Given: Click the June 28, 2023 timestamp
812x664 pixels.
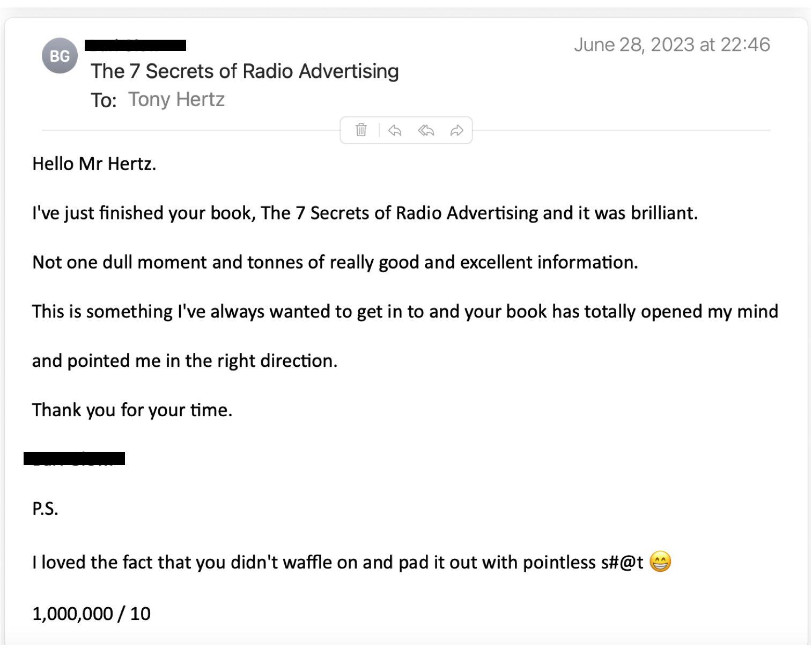Looking at the screenshot, I should pyautogui.click(x=671, y=45).
